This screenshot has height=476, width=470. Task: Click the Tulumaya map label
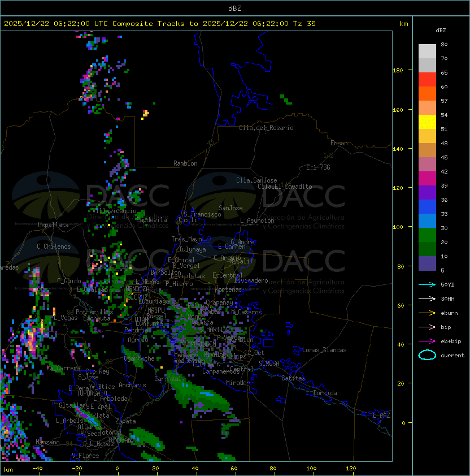[x=193, y=249]
